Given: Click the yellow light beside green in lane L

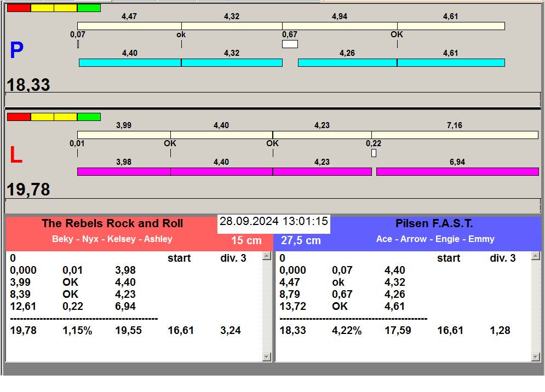Looking at the screenshot, I should coord(66,117).
